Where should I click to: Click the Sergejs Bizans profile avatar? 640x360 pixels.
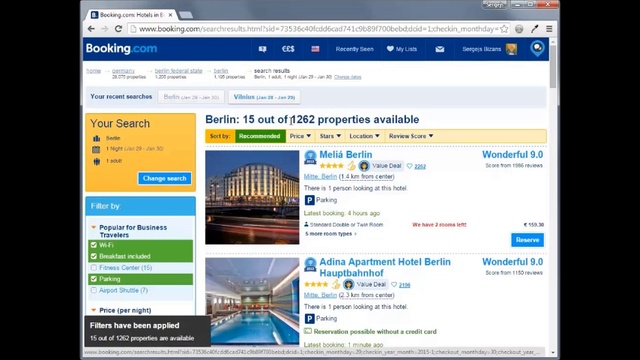point(511,49)
